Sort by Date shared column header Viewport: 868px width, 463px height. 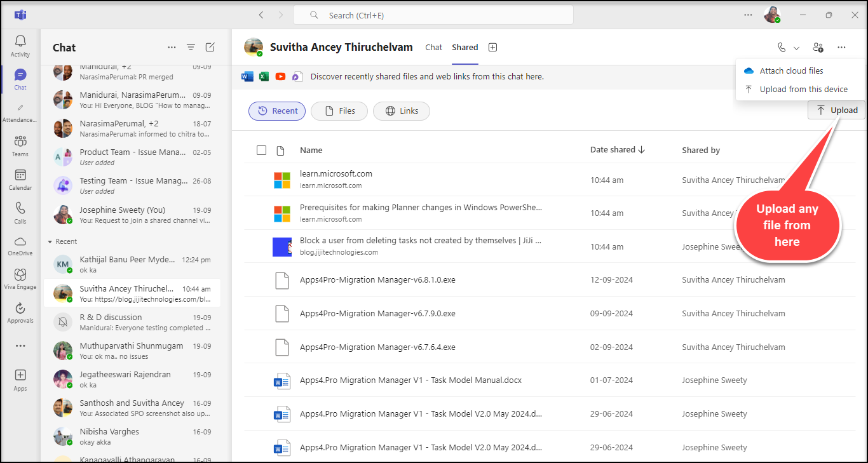pos(617,150)
